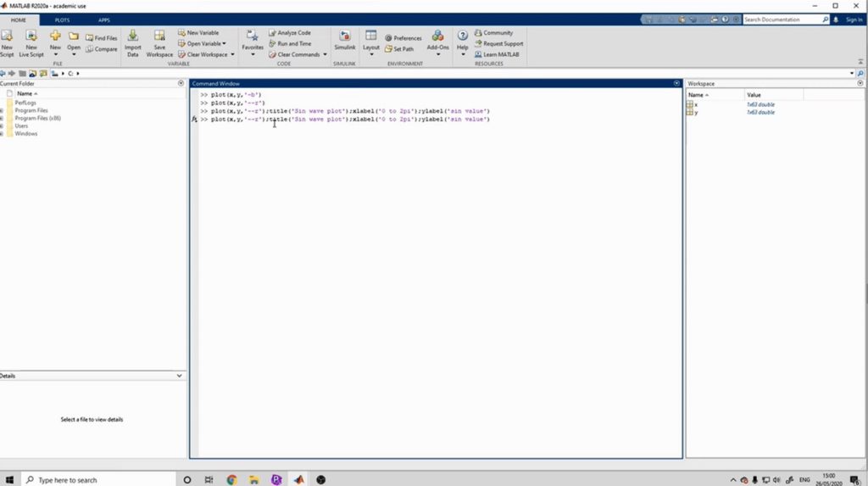Switch to the APPS tab
This screenshot has width=868, height=486.
tap(103, 20)
